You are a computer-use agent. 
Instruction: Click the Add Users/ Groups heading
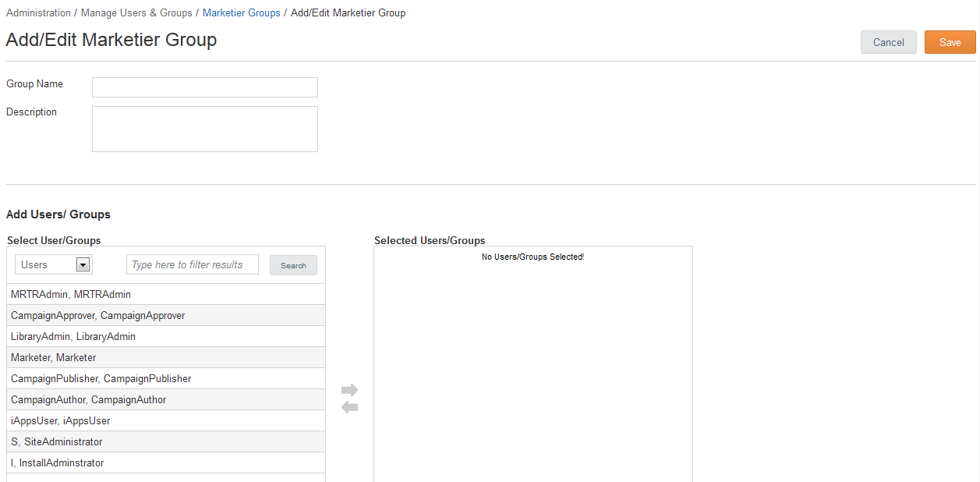pos(58,214)
